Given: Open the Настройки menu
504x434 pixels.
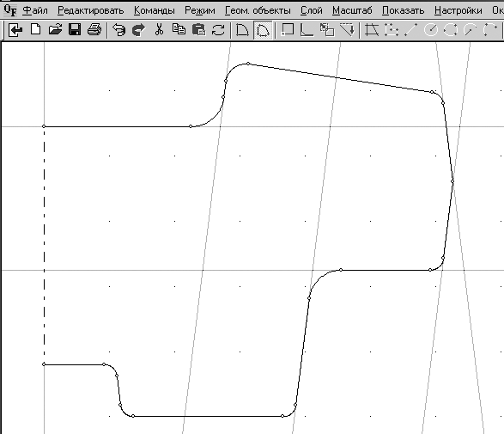Looking at the screenshot, I should [x=458, y=10].
